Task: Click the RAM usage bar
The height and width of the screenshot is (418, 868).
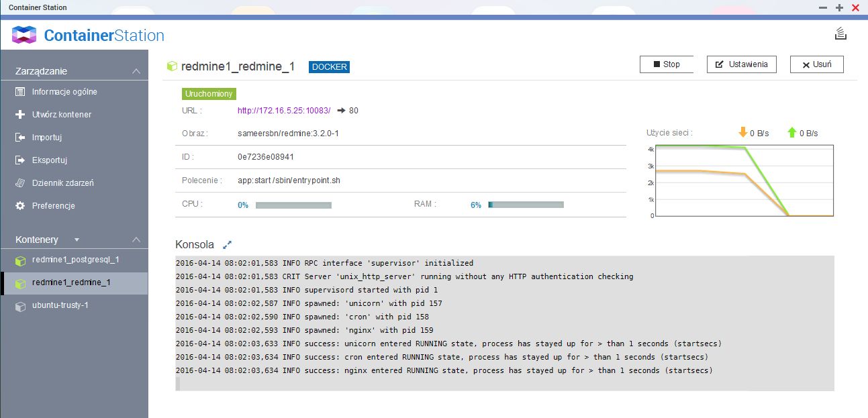Action: coord(526,205)
